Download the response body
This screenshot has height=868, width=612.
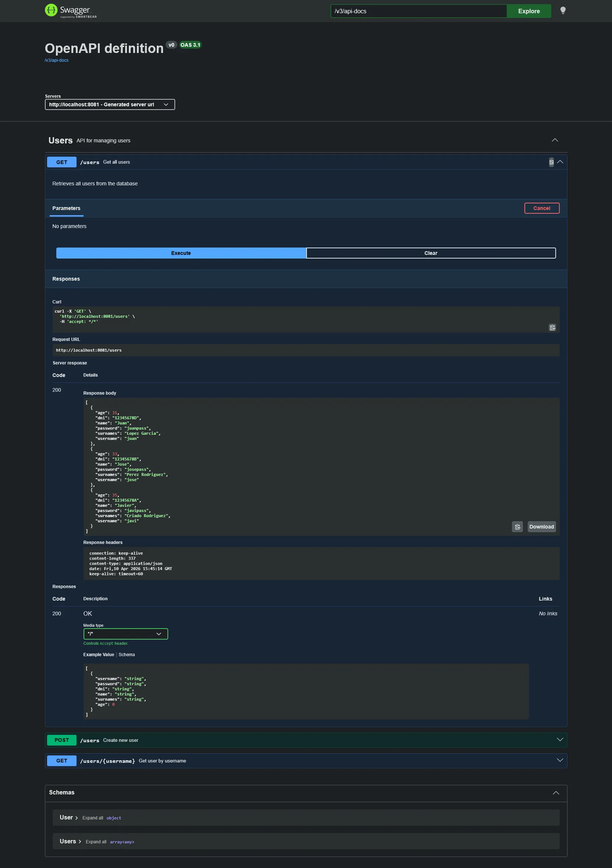[x=542, y=527]
